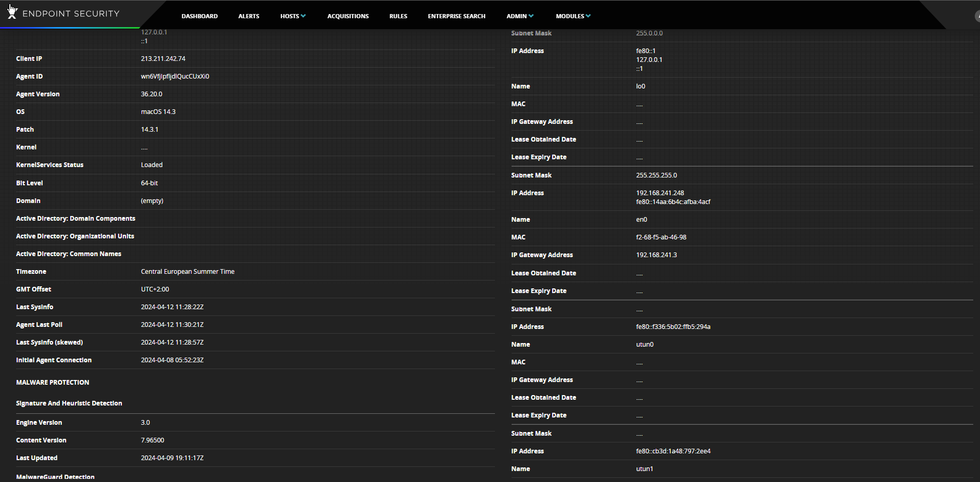The image size is (980, 482).
Task: Click the Client IP value 213.211.242.74
Action: (x=163, y=59)
